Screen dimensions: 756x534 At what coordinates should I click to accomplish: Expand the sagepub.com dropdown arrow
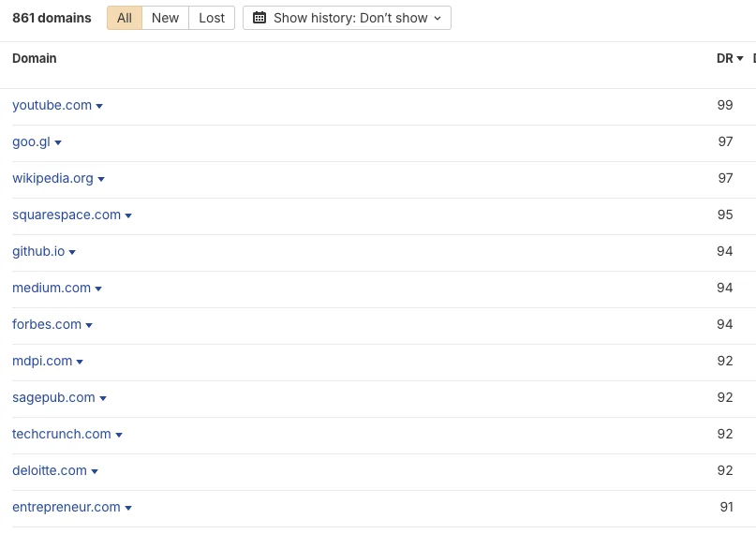(x=103, y=398)
